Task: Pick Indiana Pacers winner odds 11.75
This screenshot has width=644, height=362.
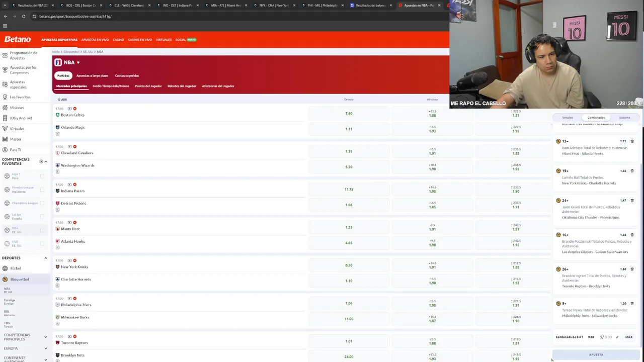Action: [349, 189]
